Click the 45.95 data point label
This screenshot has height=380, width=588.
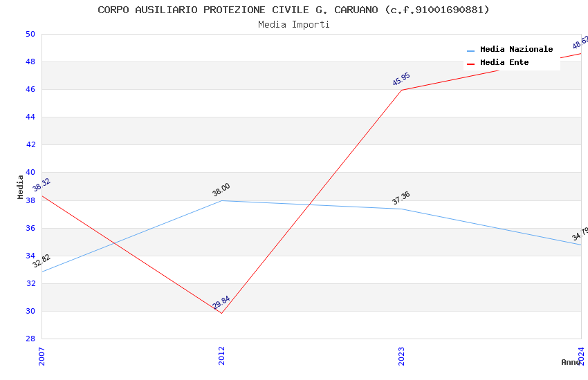click(401, 79)
